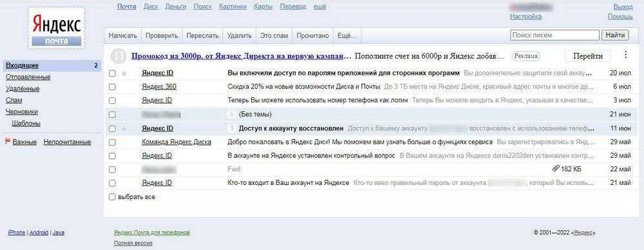Click the Переслать toolbar button
Screen dimensions: 644x250
pyautogui.click(x=202, y=36)
